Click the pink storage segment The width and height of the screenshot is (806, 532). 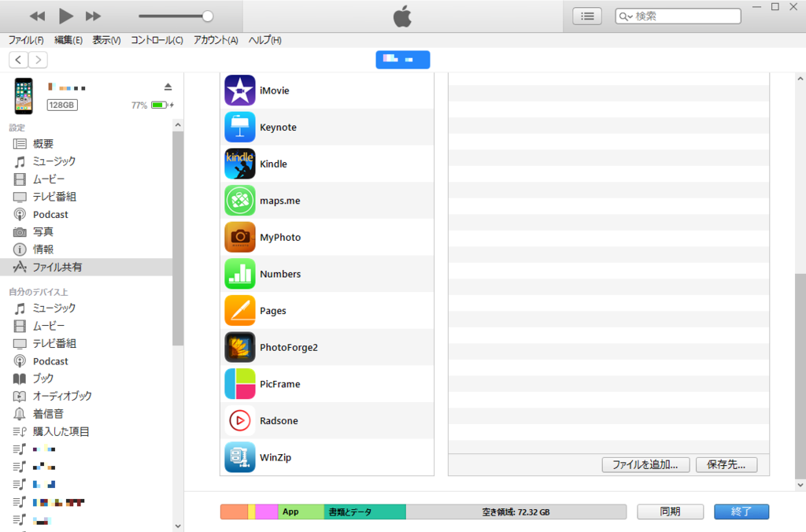[266, 512]
